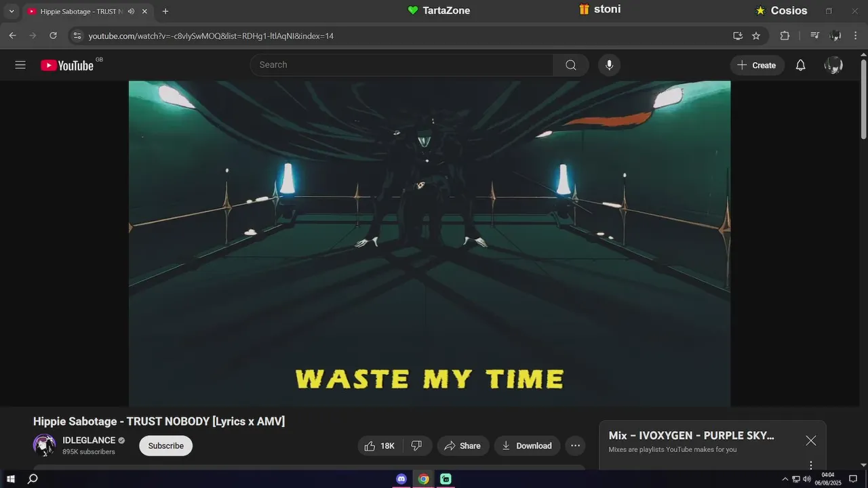Open the Windows notification center
The height and width of the screenshot is (488, 868).
point(853,479)
